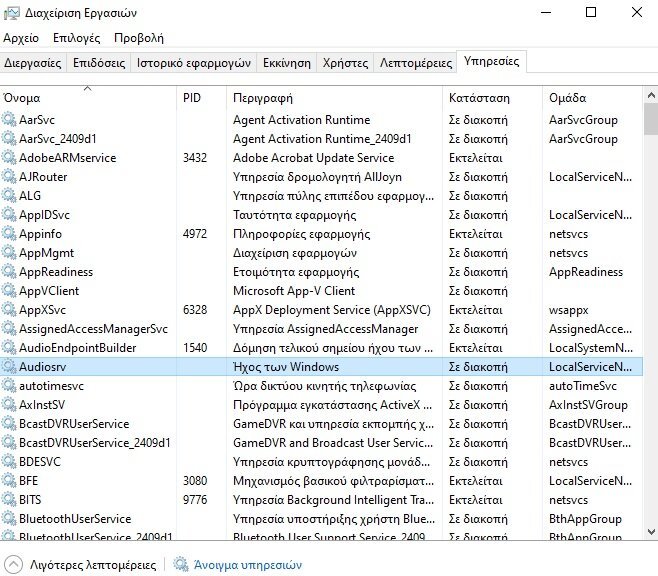Click the AdobeARMservice service icon

10,158
